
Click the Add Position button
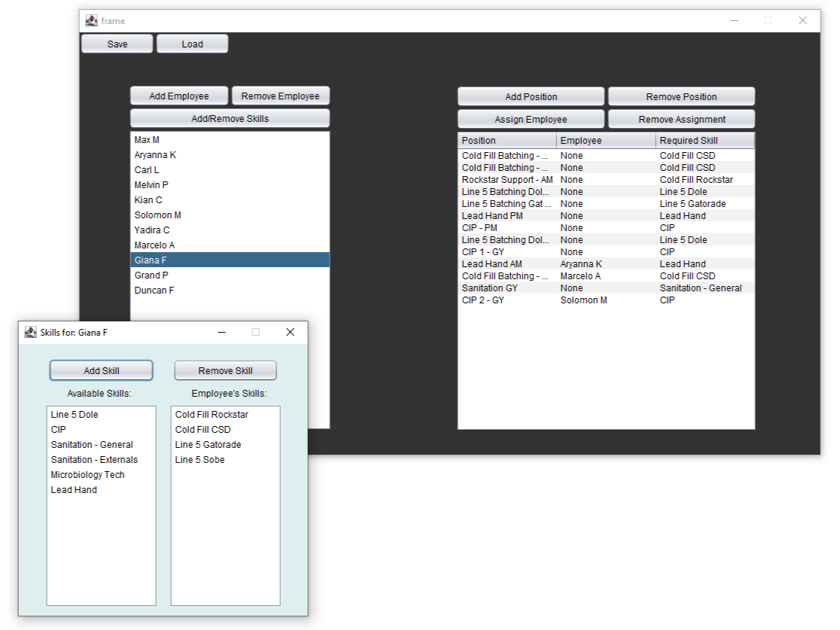(x=531, y=97)
